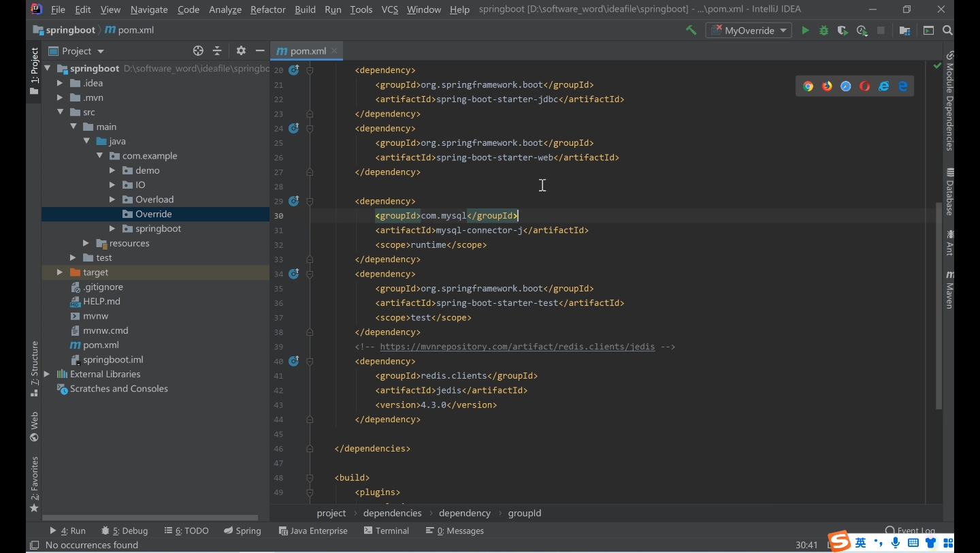The height and width of the screenshot is (553, 980).
Task: Open pom.xml preview in Firefox
Action: (827, 86)
